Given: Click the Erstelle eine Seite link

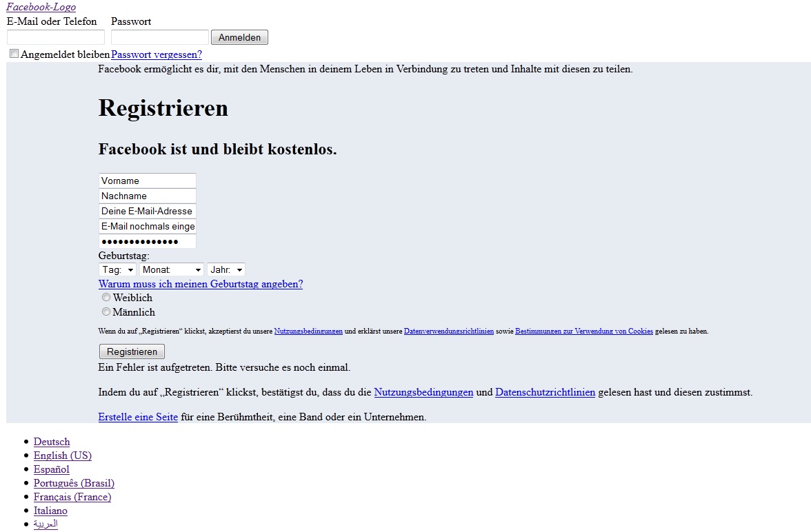Looking at the screenshot, I should 138,417.
